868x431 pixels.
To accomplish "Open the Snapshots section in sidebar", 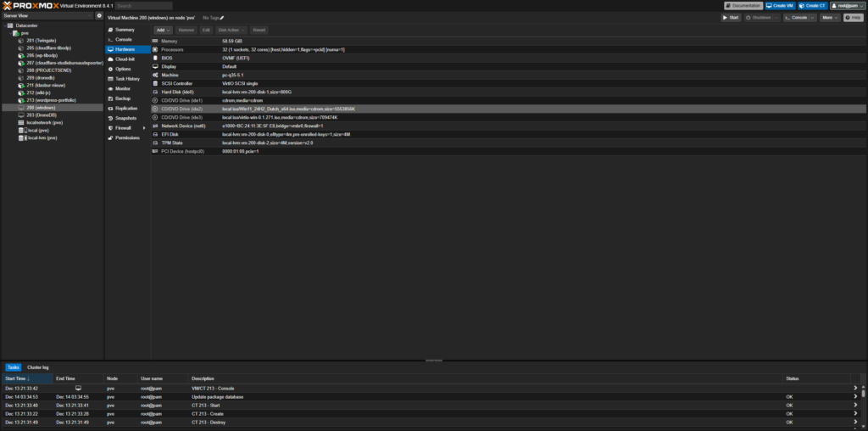I will pos(125,118).
